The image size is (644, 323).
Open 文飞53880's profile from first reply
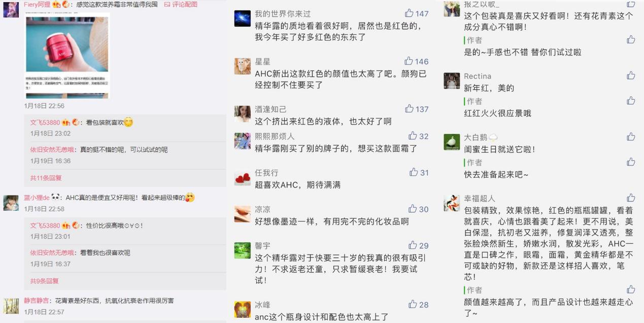click(45, 122)
